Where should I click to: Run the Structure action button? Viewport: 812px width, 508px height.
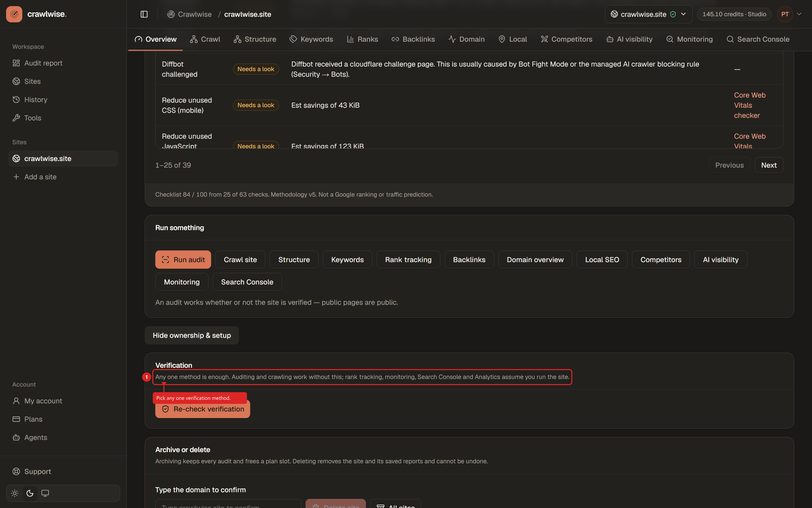294,259
